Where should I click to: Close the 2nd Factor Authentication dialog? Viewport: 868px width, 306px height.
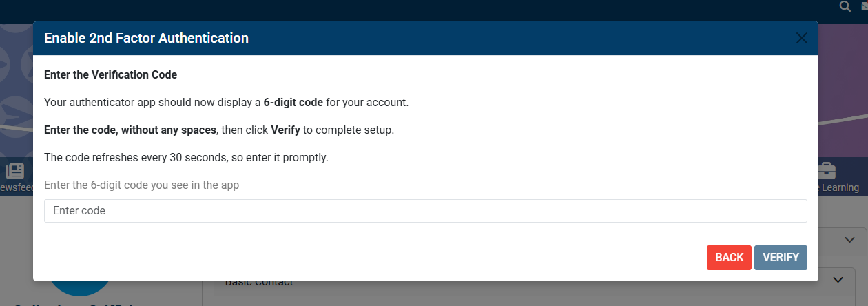[x=801, y=39]
